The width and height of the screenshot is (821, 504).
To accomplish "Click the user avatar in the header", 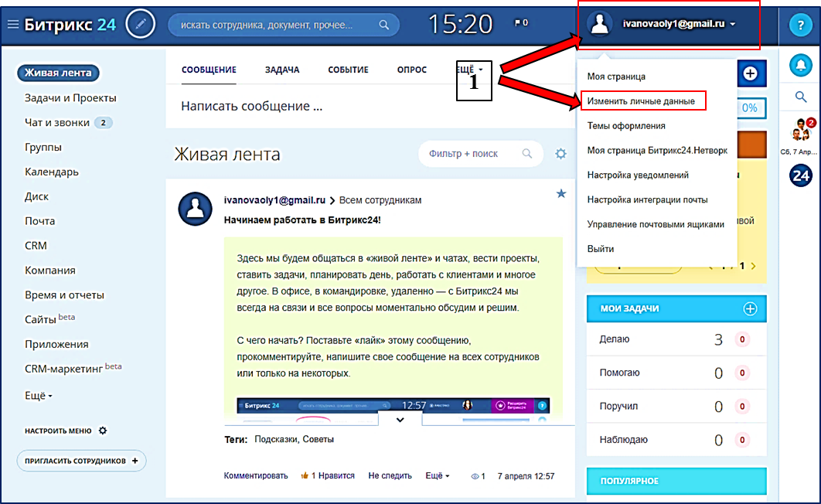I will [600, 23].
